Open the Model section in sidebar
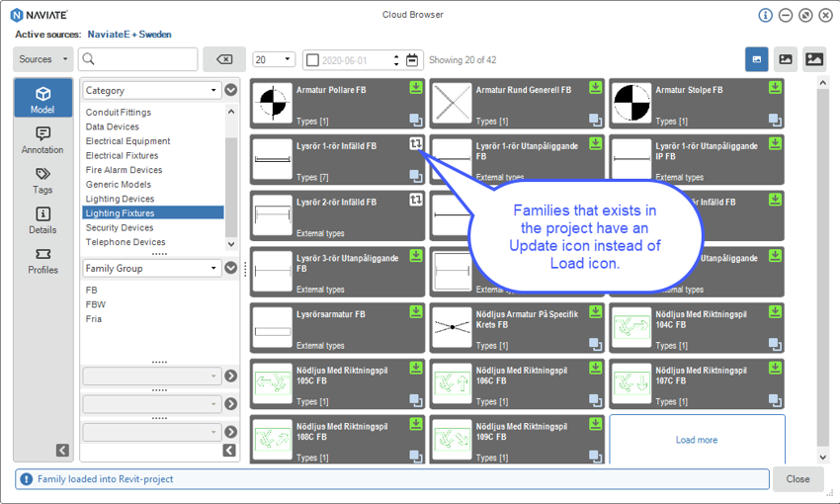 coord(42,98)
